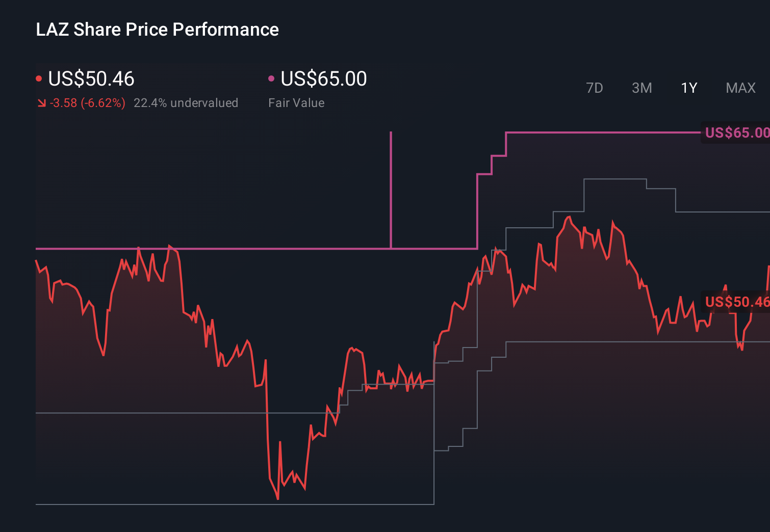Viewport: 770px width, 532px height.
Task: Select the 7D time range
Action: [x=595, y=88]
